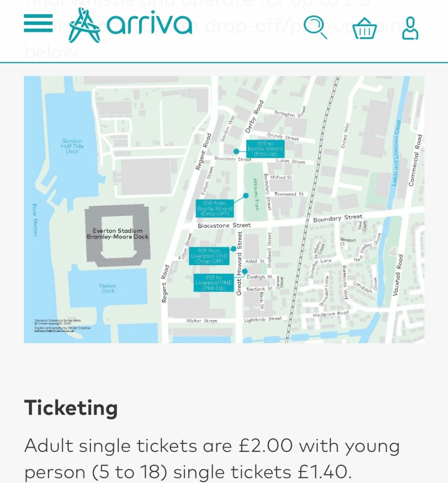Click the Great Howard Street drop-off stop dot

click(233, 249)
